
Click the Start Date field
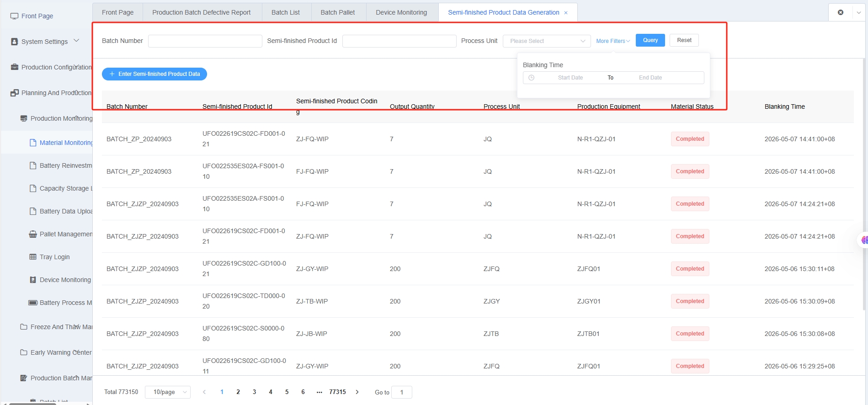tap(570, 78)
